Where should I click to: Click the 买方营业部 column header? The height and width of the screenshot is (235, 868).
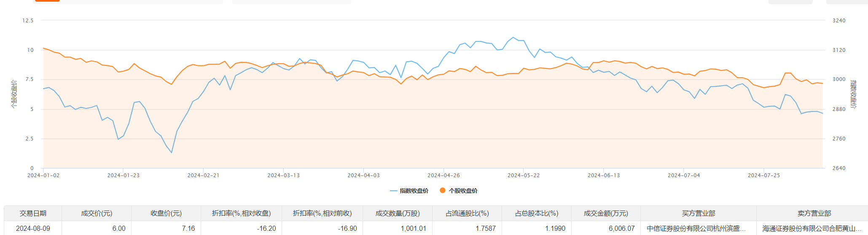click(699, 213)
